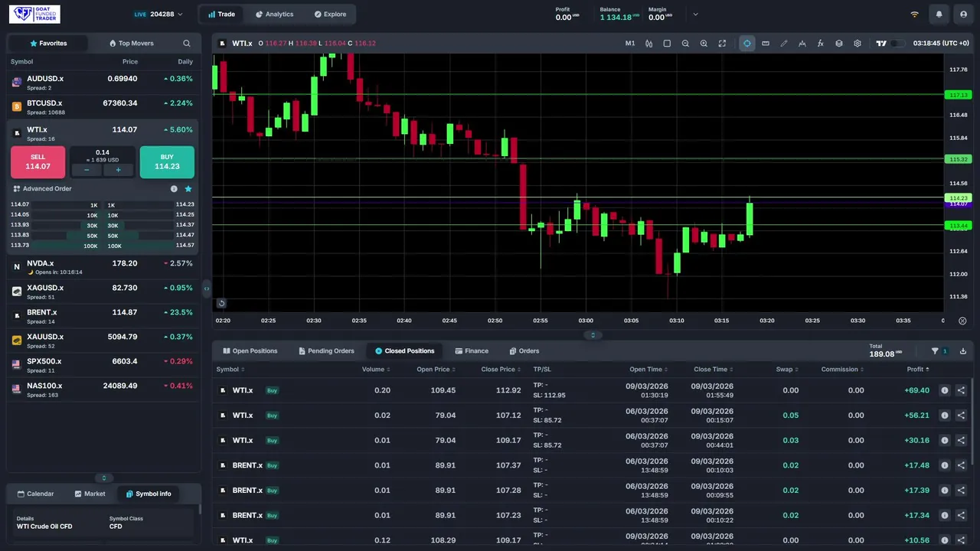Download closed positions report
980x551 pixels.
[x=962, y=351]
